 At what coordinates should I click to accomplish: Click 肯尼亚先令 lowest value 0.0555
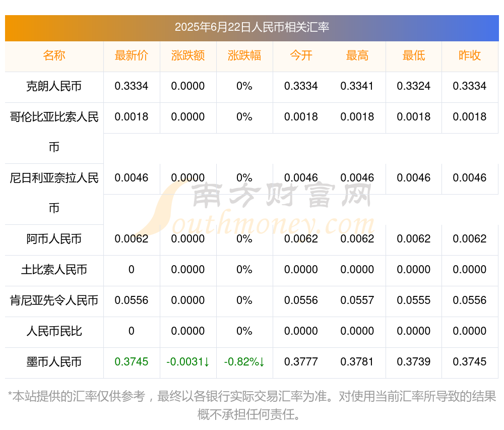click(x=414, y=300)
